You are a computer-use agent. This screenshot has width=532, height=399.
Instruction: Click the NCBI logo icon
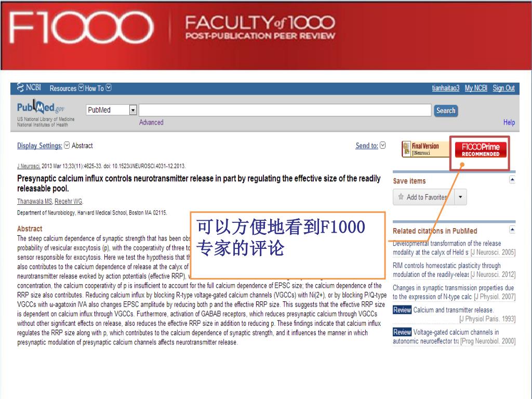click(20, 87)
